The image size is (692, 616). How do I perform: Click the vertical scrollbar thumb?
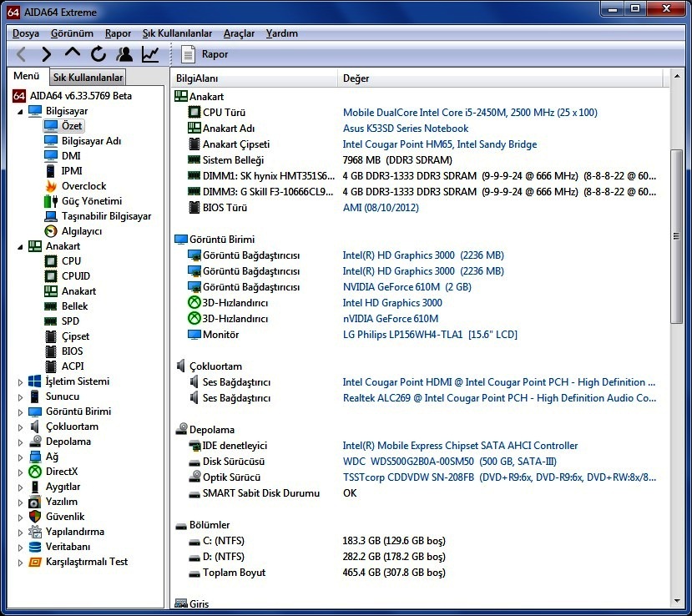coord(676,236)
